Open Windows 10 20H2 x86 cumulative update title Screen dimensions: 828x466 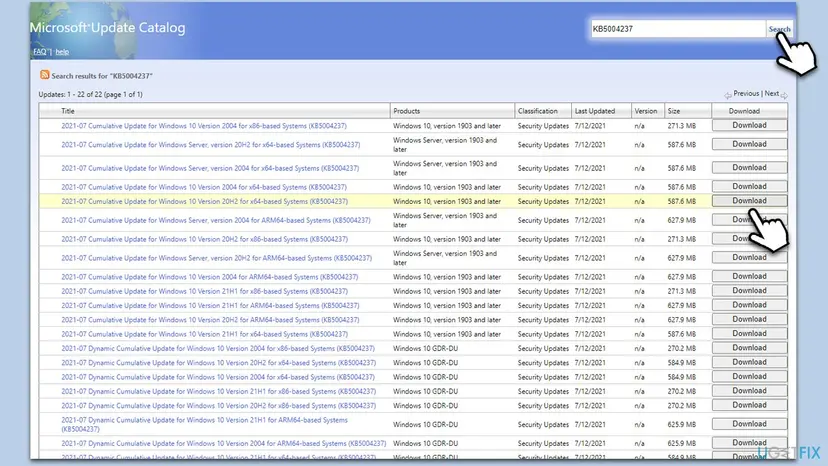[x=204, y=239]
